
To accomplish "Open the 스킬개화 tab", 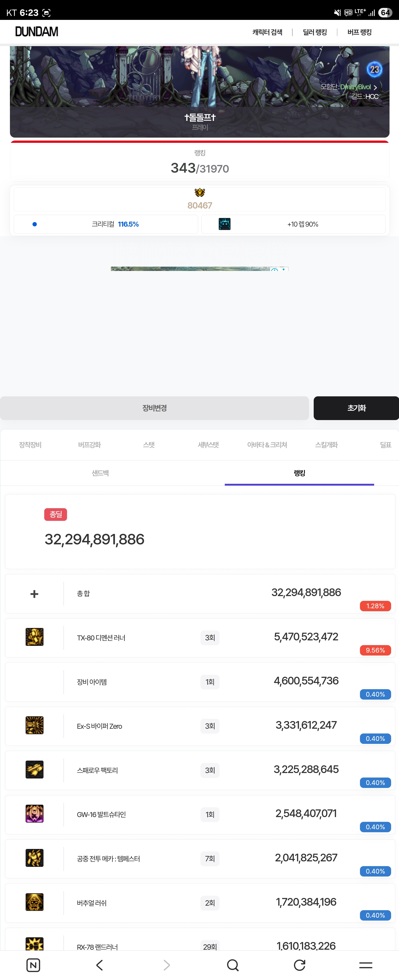I will point(326,445).
